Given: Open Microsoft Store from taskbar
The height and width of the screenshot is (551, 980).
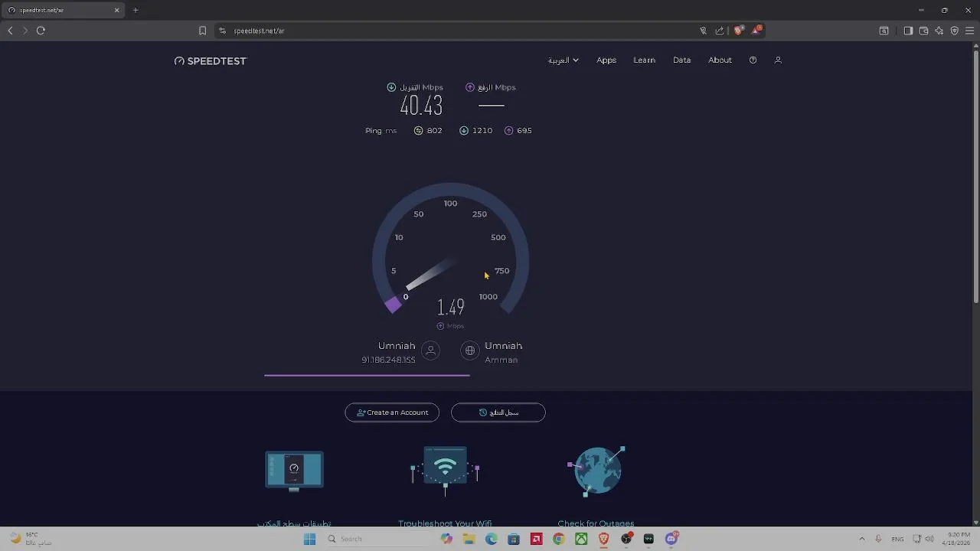Looking at the screenshot, I should coord(514,539).
